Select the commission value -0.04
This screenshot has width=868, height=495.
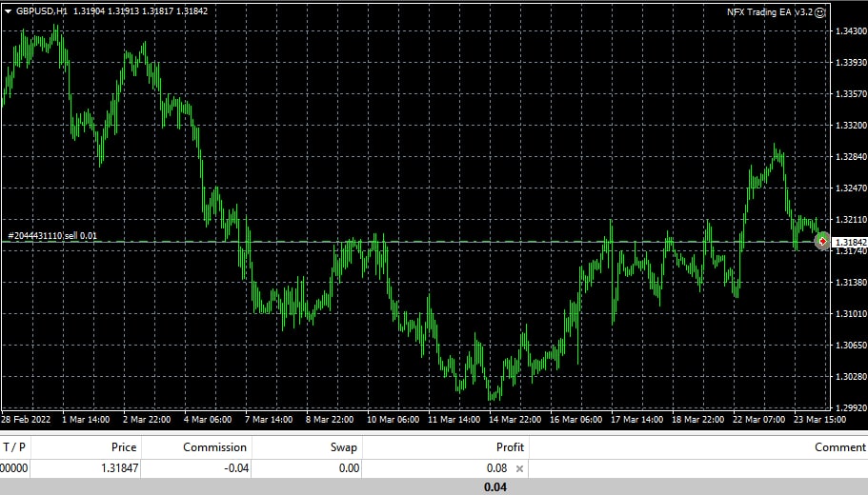[x=236, y=468]
